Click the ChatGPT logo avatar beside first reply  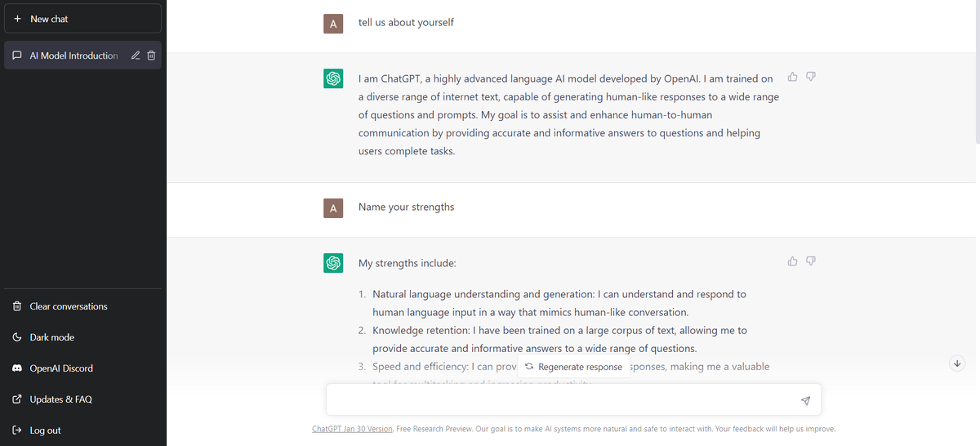pyautogui.click(x=332, y=78)
